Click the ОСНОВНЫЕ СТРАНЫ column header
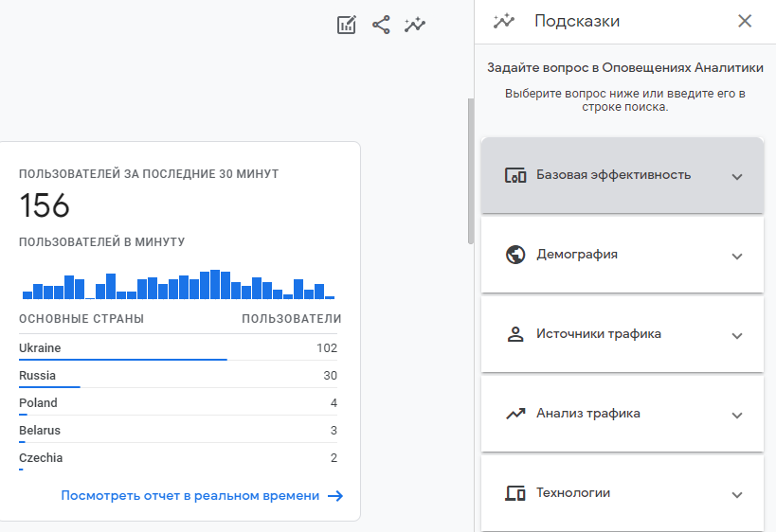776x532 pixels. 81,319
